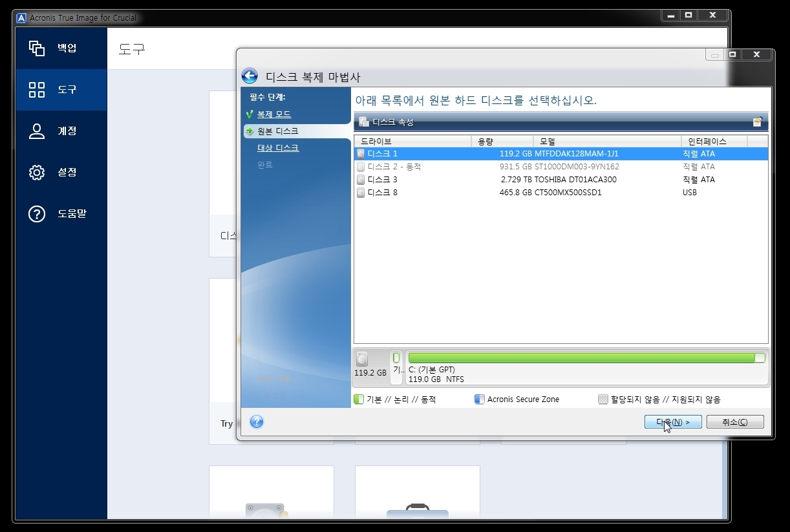790x532 pixels.
Task: Click the settings gear icon
Action: [x=37, y=172]
